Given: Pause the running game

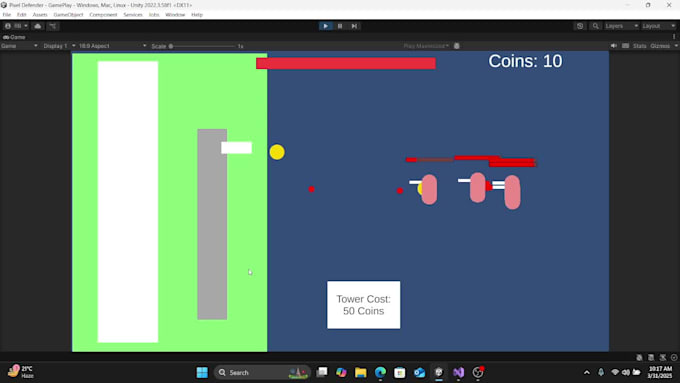Looking at the screenshot, I should coord(340,26).
